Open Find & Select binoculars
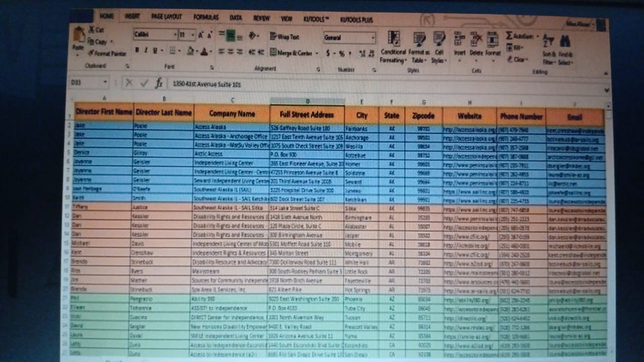 [x=565, y=50]
